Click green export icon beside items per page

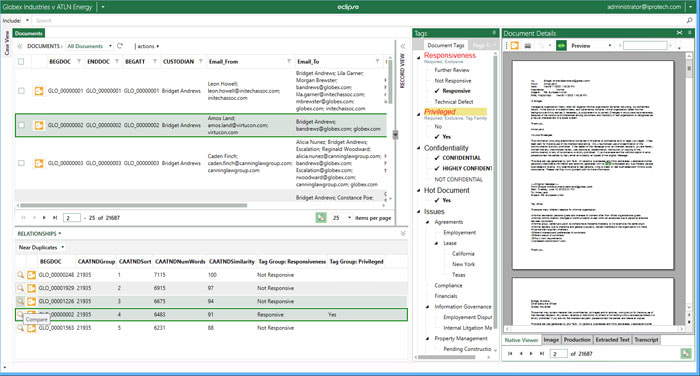pos(321,217)
